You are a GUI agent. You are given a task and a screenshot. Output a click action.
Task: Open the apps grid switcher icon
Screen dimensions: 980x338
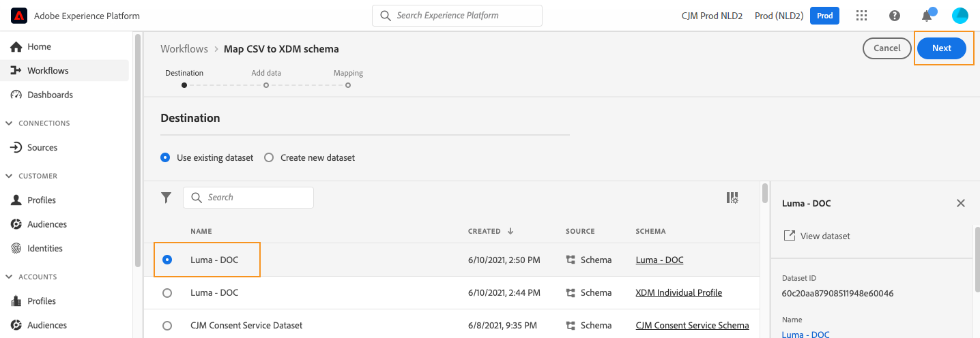tap(861, 16)
